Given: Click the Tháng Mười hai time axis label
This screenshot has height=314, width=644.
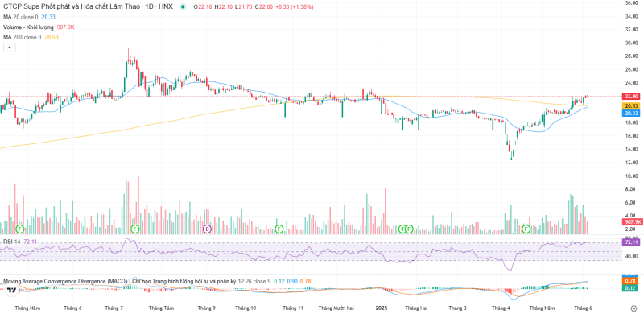Looking at the screenshot, I should coord(336,308).
